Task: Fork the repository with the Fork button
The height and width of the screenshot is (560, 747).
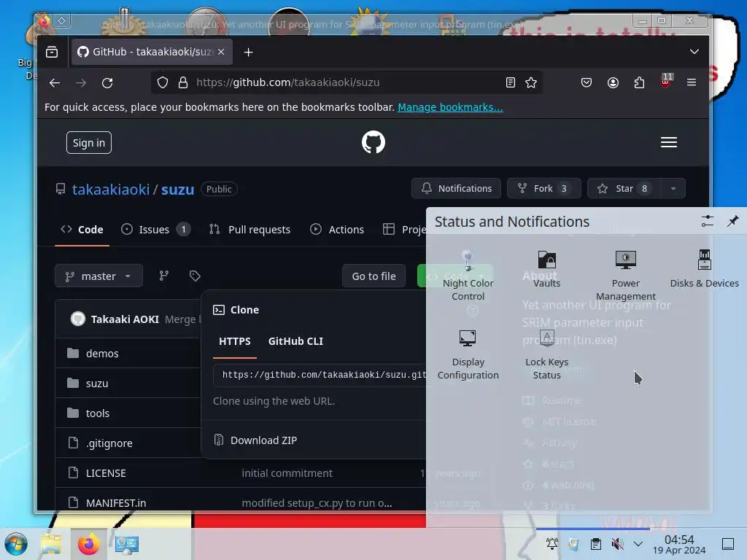Action: pyautogui.click(x=543, y=189)
